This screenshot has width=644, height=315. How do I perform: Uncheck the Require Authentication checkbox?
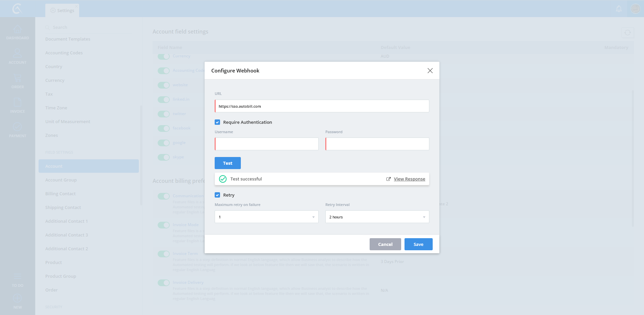coord(217,122)
